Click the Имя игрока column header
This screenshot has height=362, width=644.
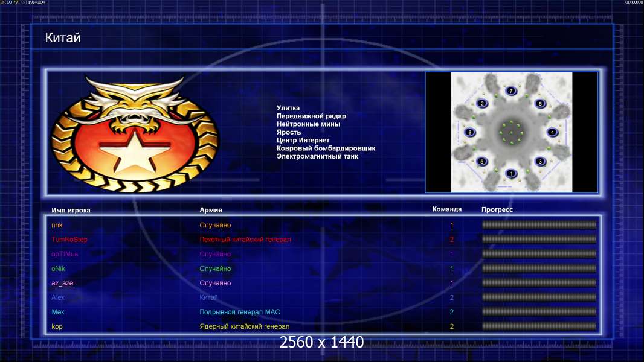point(71,211)
